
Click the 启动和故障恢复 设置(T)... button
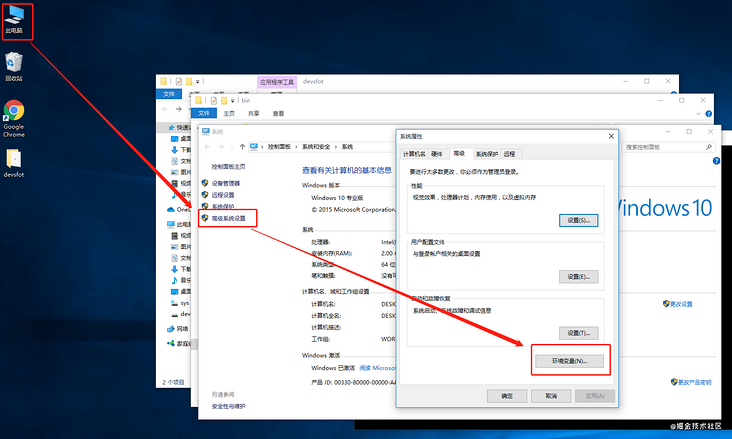(578, 333)
